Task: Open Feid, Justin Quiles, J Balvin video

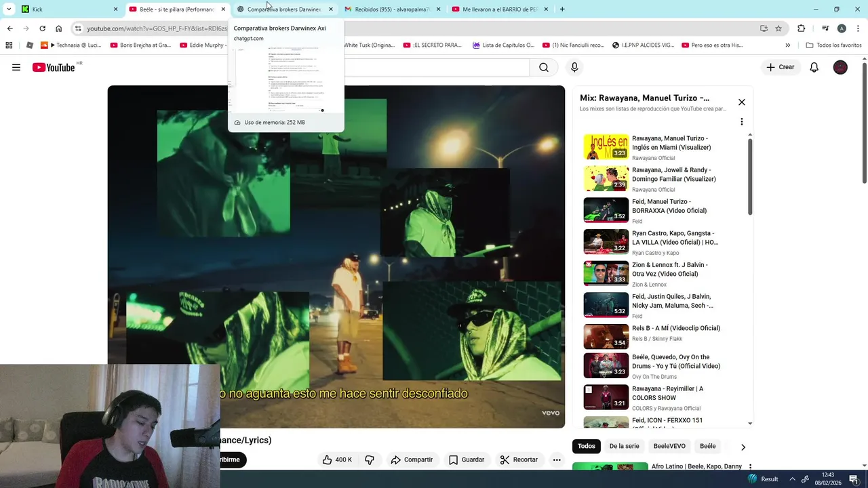Action: [x=651, y=306]
